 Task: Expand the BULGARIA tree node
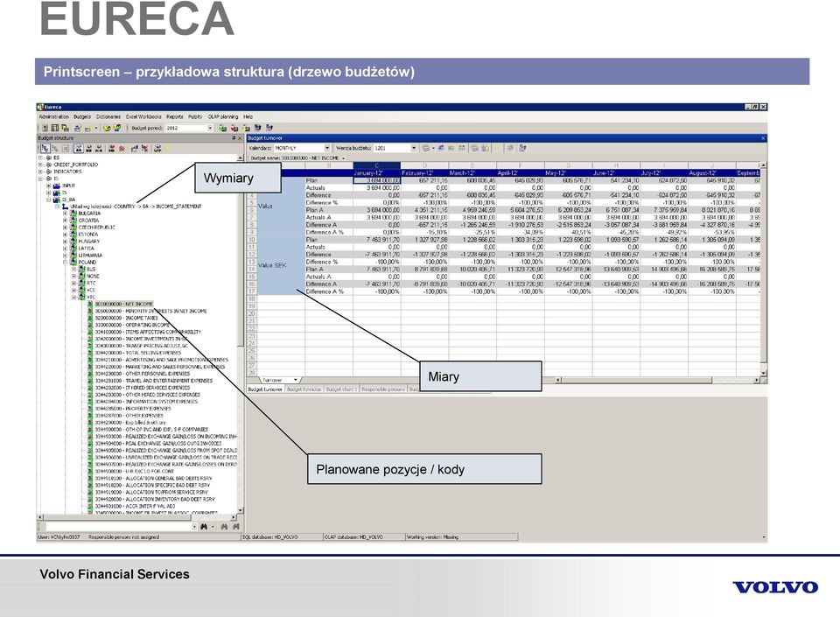[66, 214]
